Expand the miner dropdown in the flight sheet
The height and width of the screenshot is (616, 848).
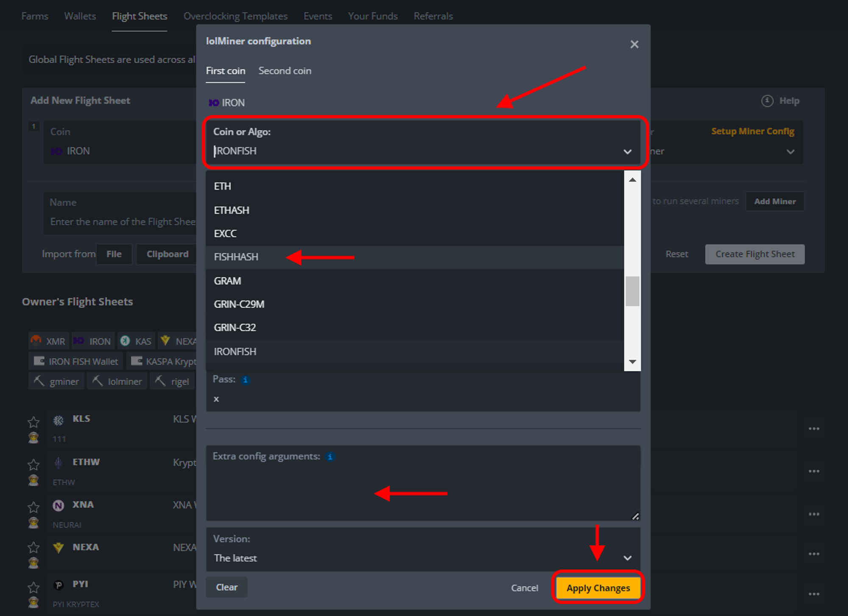(790, 151)
